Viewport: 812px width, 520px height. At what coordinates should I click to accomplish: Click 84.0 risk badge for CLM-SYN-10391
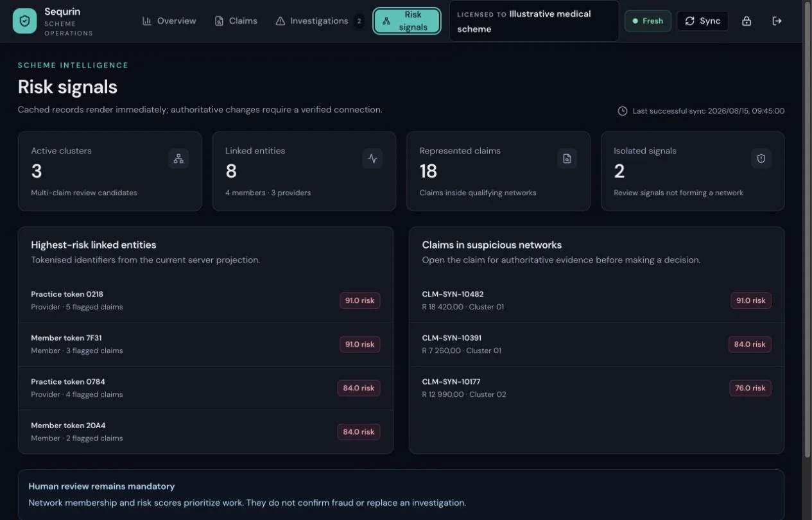click(750, 344)
